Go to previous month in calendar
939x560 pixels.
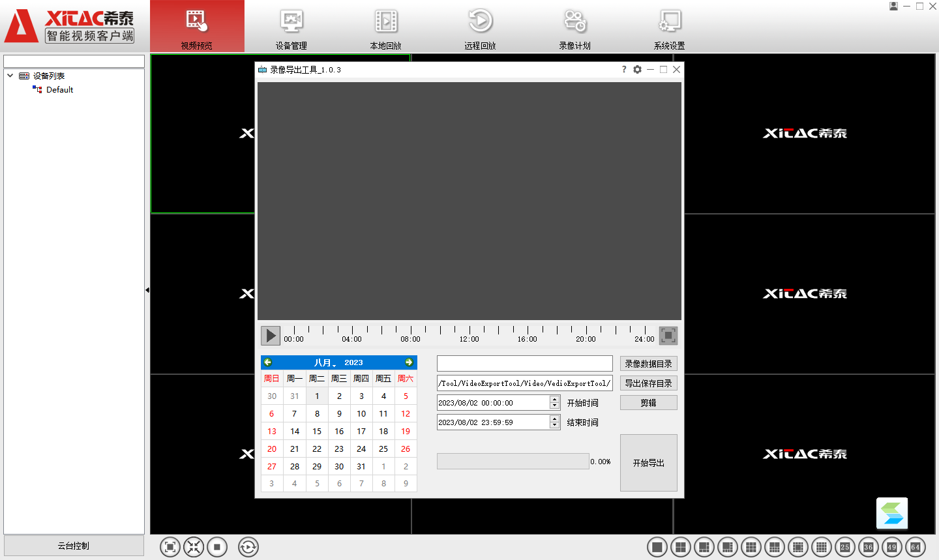point(267,362)
